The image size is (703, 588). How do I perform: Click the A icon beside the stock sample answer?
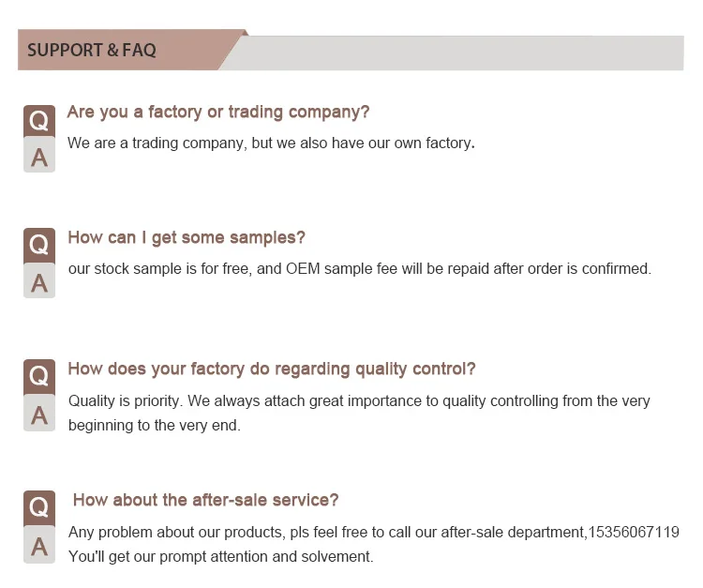coord(38,281)
